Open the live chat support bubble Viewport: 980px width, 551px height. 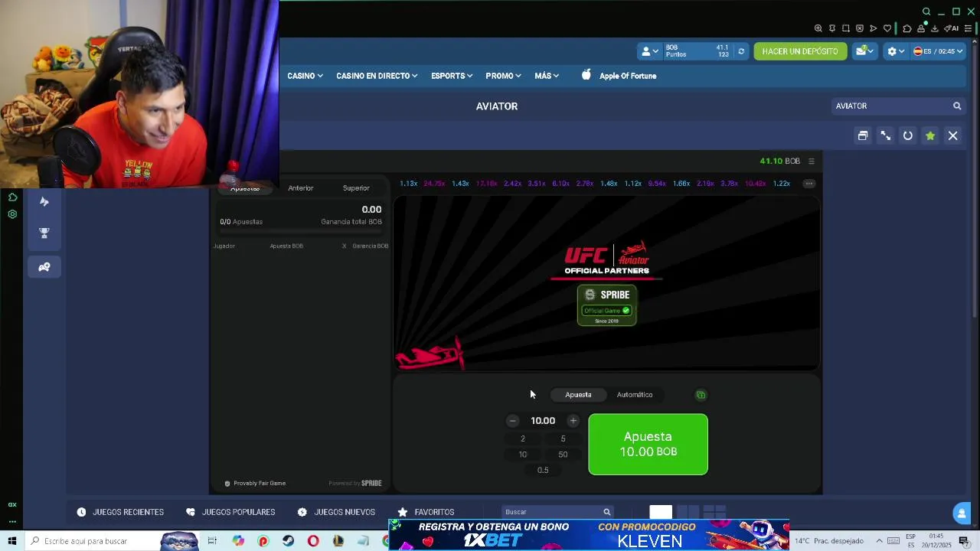coord(962,513)
